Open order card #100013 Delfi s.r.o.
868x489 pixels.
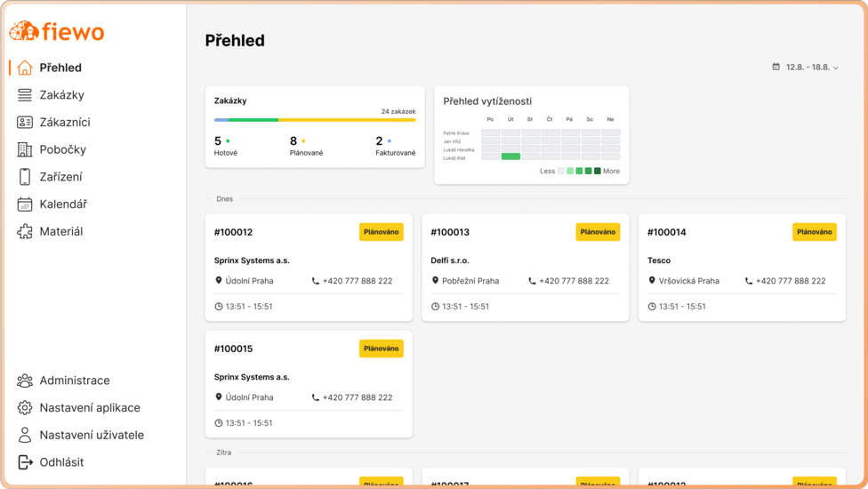[526, 268]
